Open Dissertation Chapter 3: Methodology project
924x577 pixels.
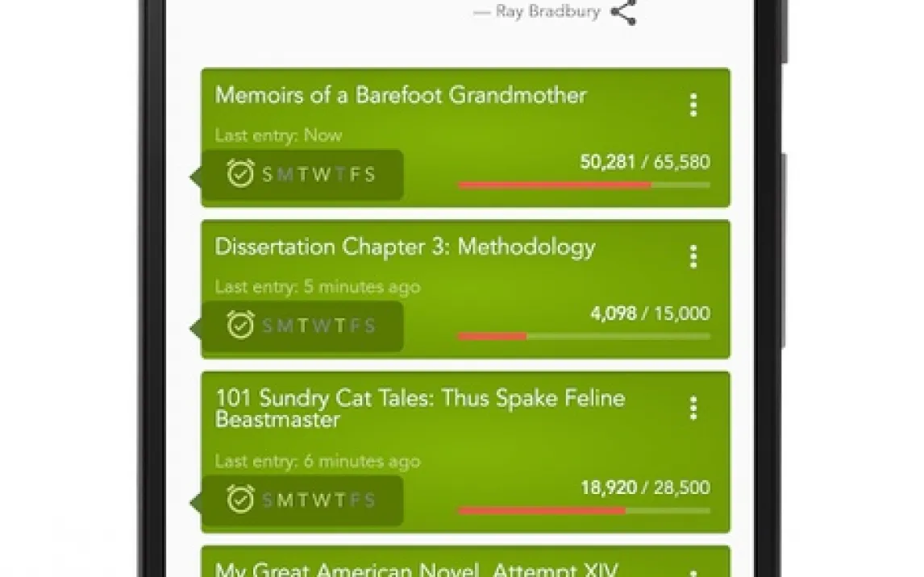[x=405, y=247]
